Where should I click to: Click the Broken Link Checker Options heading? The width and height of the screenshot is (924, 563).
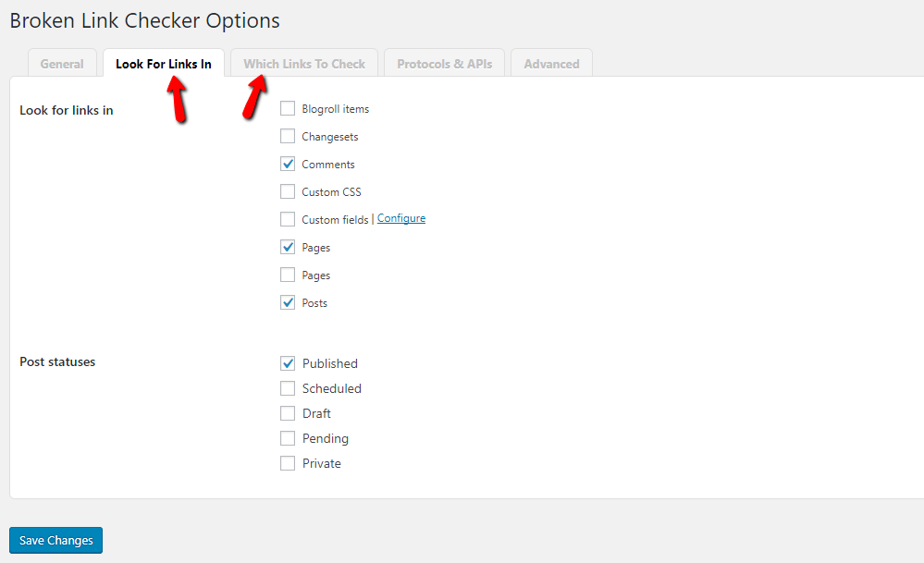[144, 20]
